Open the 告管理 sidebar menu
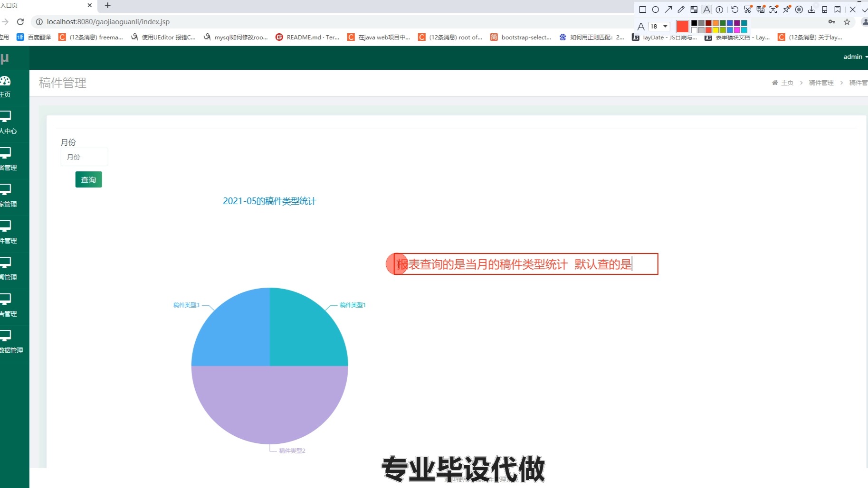Screen dimensions: 868x488 pos(8,306)
